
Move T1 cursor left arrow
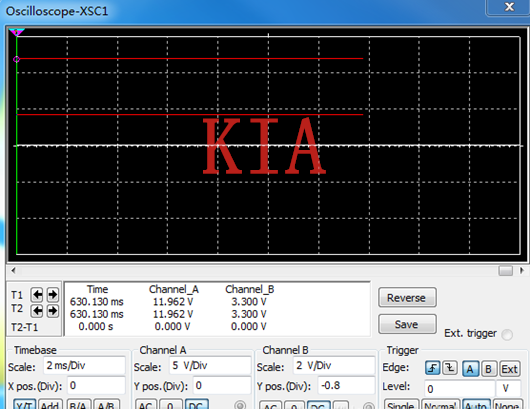(37, 295)
